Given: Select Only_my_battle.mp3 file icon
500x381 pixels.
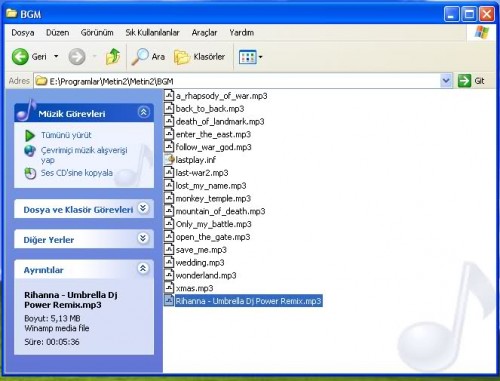Looking at the screenshot, I should click(x=169, y=224).
